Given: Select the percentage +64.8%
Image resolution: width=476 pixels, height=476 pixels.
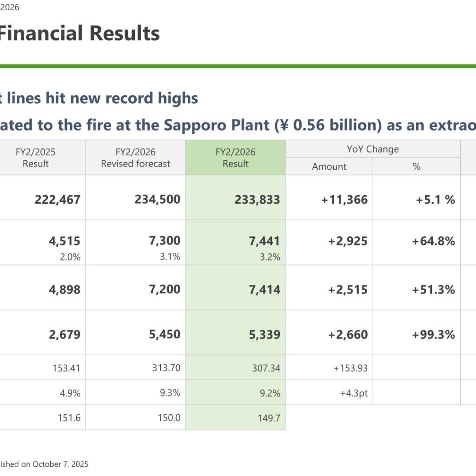Looking at the screenshot, I should (x=434, y=241).
